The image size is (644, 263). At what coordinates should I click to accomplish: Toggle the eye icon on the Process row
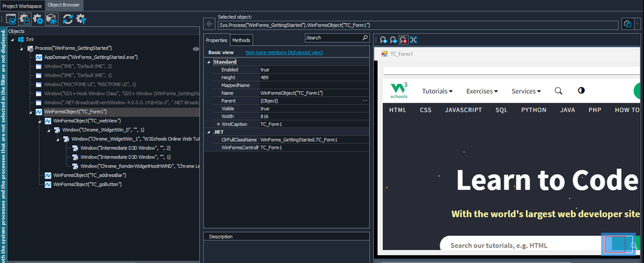(195, 48)
